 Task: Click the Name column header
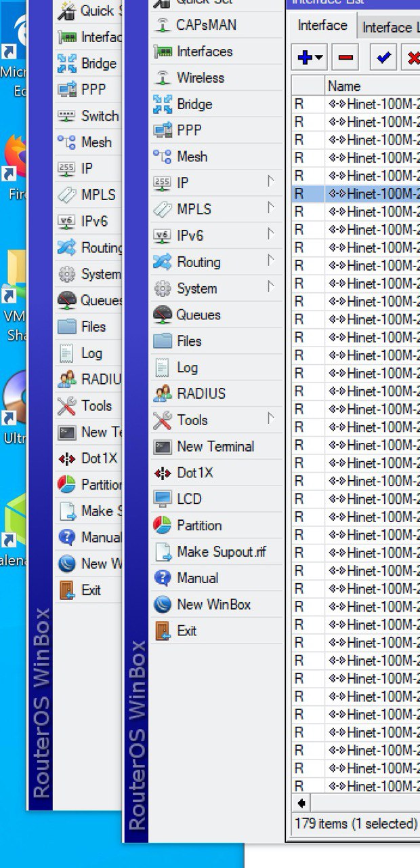pos(373,85)
